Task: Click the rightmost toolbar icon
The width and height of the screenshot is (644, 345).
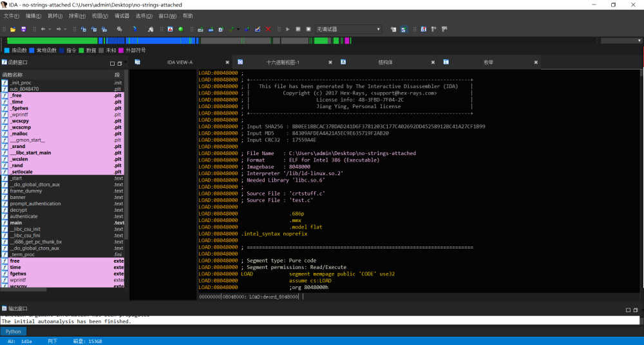Action: pyautogui.click(x=444, y=29)
